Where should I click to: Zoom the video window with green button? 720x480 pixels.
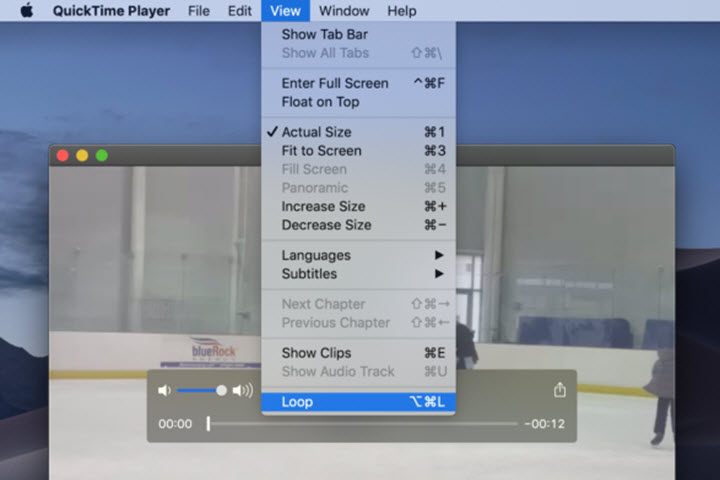point(102,155)
